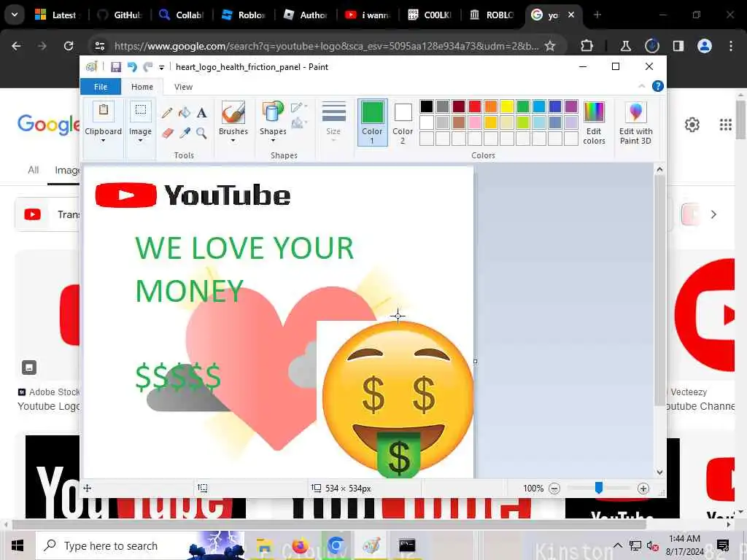Select the Fill with color bucket tool
Screen dimensions: 747x560
(185, 113)
